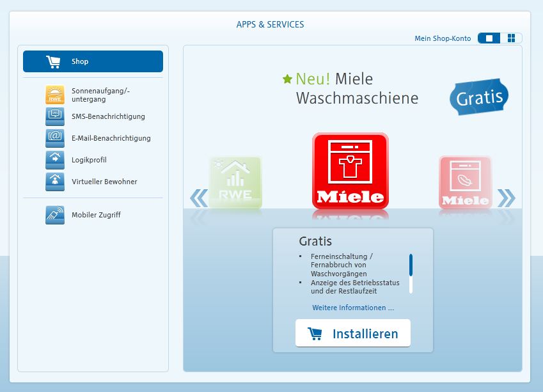543x392 pixels.
Task: Click the Installieren button
Action: click(x=353, y=333)
